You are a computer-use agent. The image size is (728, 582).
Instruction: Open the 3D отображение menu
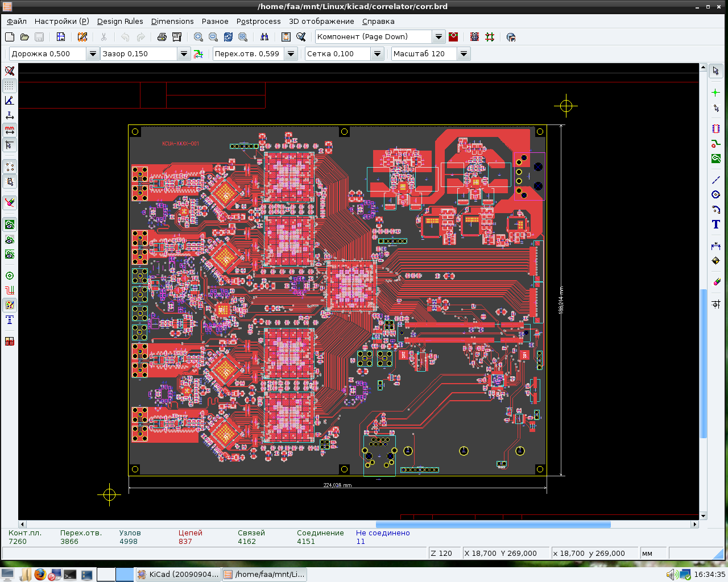click(321, 22)
